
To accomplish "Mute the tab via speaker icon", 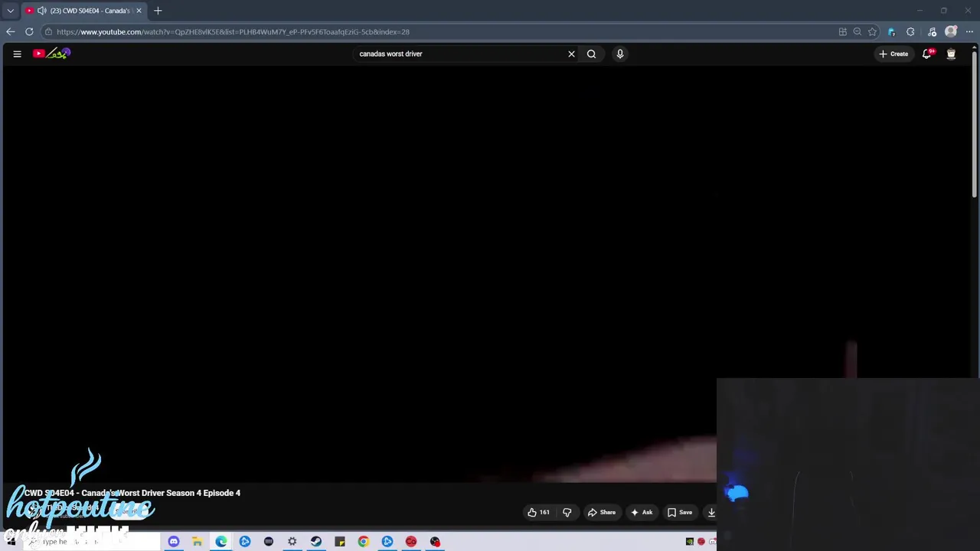I will (x=41, y=11).
